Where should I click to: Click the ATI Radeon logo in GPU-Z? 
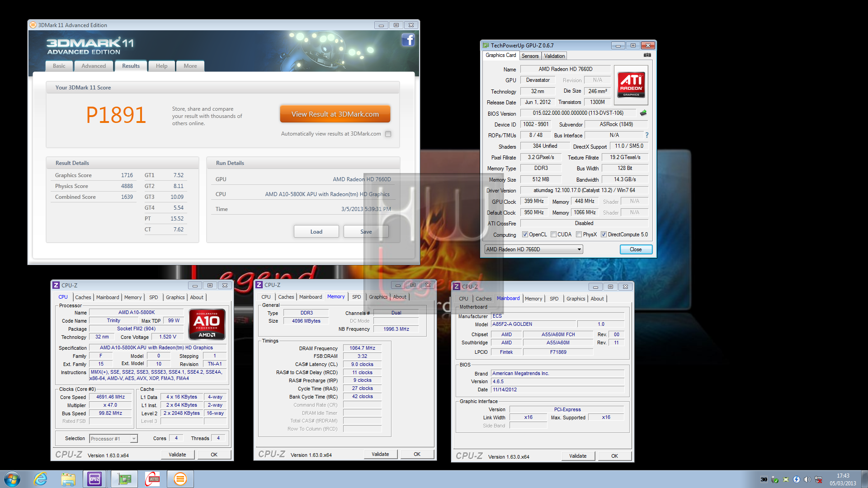coord(631,85)
